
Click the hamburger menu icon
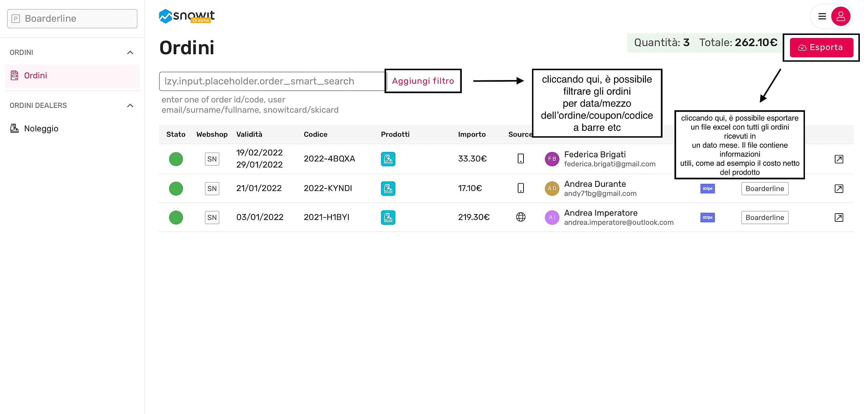[x=822, y=16]
